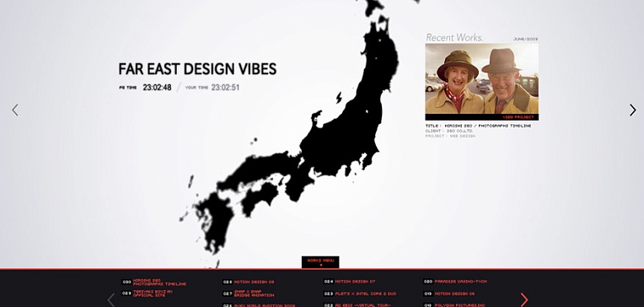The height and width of the screenshot is (307, 644).
Task: Open the Recent Works photo thumbnail
Action: pos(481,79)
